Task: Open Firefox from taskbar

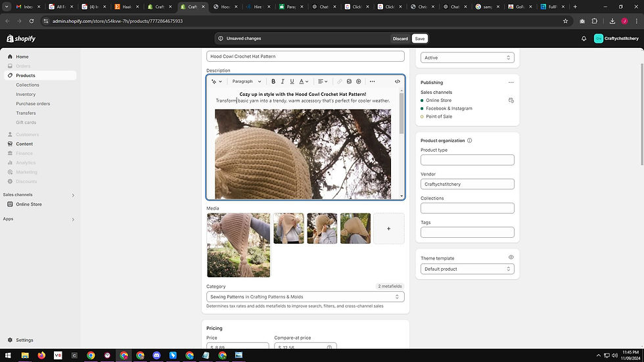Action: [41, 355]
